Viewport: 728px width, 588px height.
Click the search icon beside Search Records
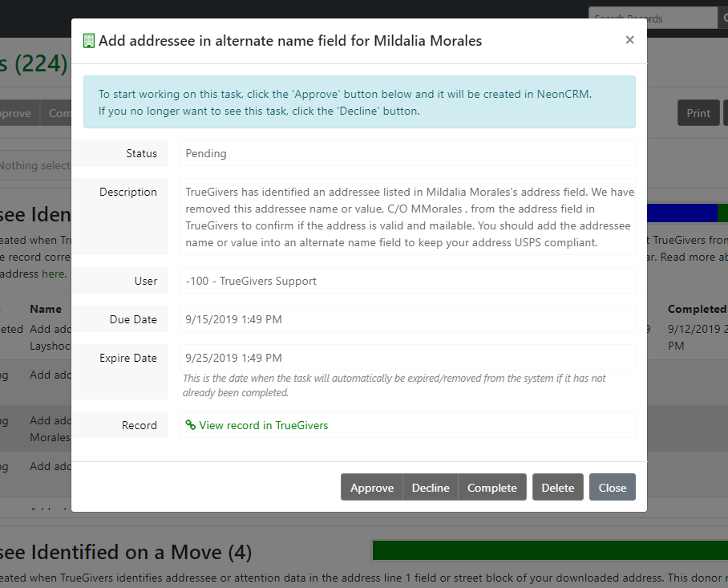[x=722, y=18]
